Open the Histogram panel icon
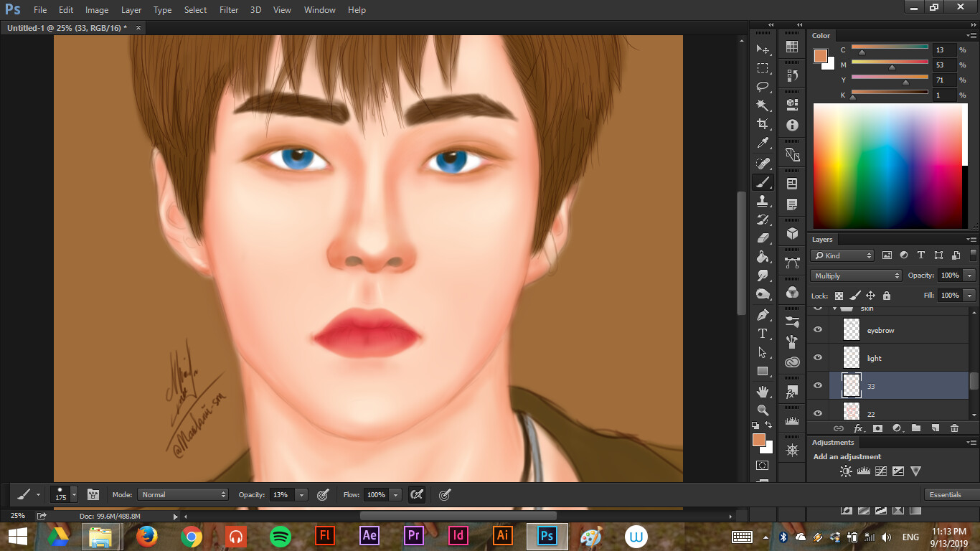This screenshot has height=551, width=980. tap(792, 421)
